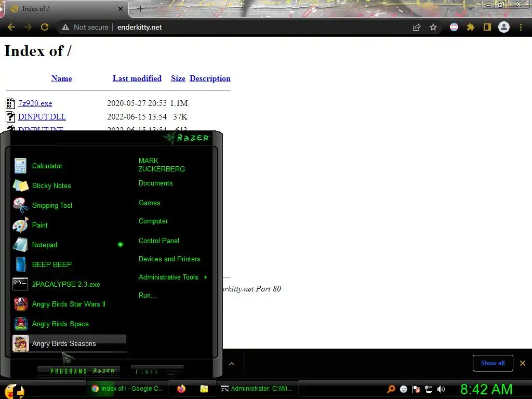Open DINPUT.DLL link
Viewport: 532px width, 399px height.
(x=42, y=117)
